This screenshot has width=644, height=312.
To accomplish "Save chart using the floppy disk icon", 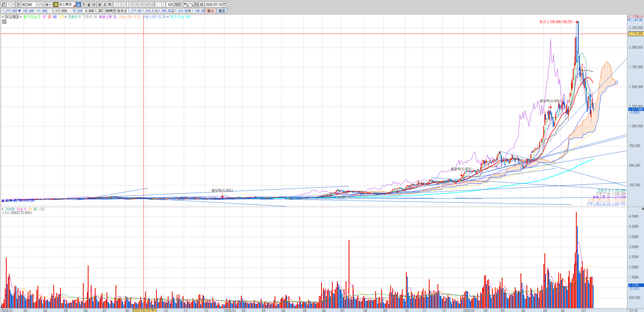I will coord(197,5).
